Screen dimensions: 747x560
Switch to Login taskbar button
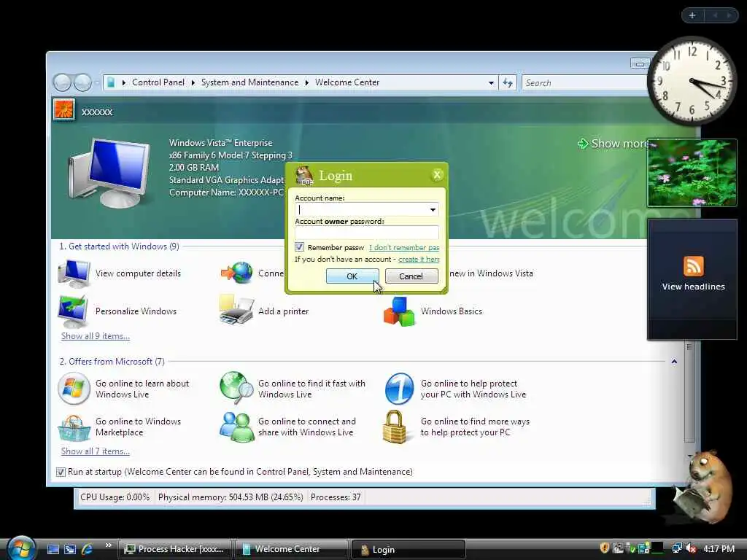pos(408,550)
